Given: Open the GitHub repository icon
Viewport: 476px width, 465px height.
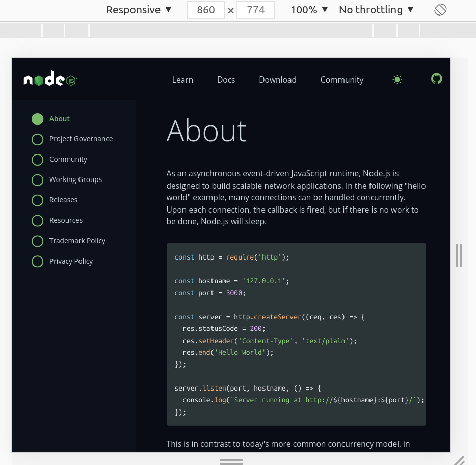Looking at the screenshot, I should [436, 79].
